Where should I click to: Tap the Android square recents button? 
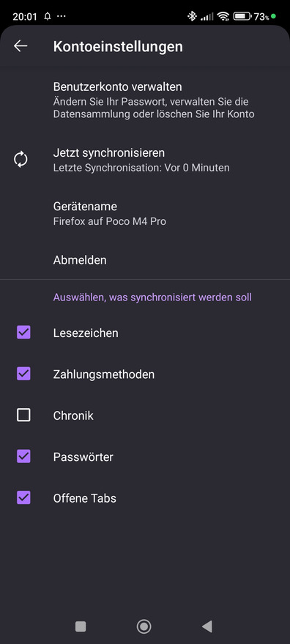81,626
